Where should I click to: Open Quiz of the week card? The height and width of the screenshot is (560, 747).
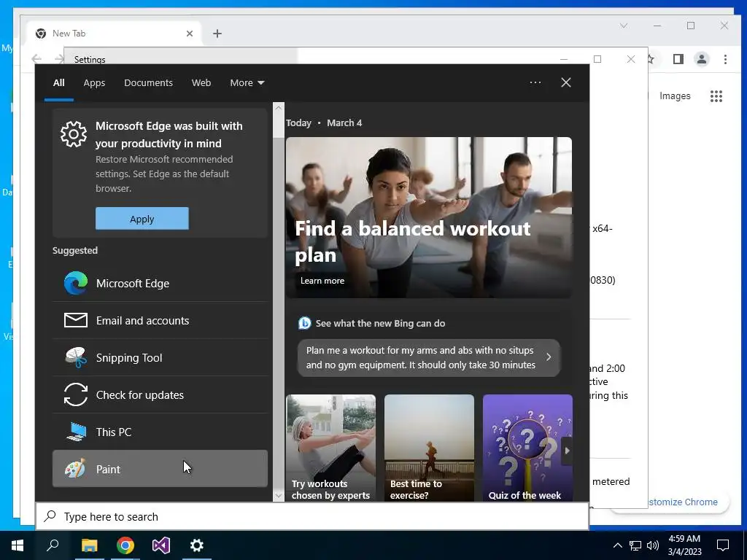pyautogui.click(x=527, y=448)
